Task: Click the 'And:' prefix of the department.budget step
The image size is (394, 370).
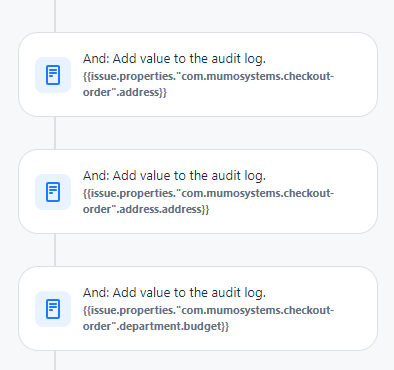Action: [x=96, y=292]
